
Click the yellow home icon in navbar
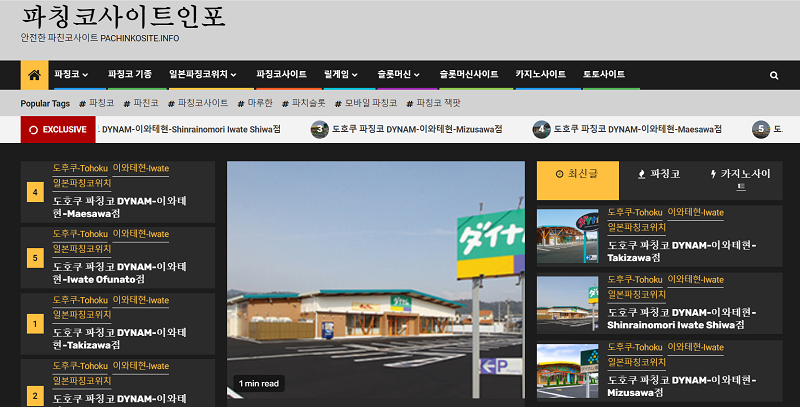[34, 75]
